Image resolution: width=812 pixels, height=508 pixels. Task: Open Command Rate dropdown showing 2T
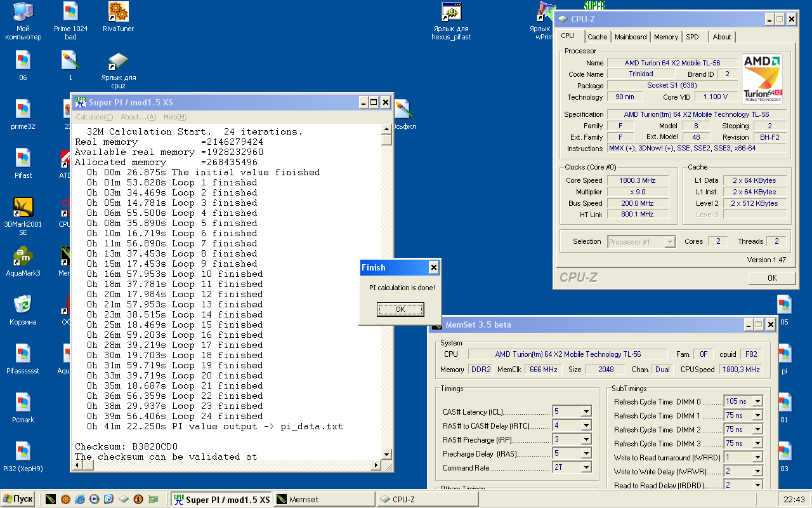[586, 467]
